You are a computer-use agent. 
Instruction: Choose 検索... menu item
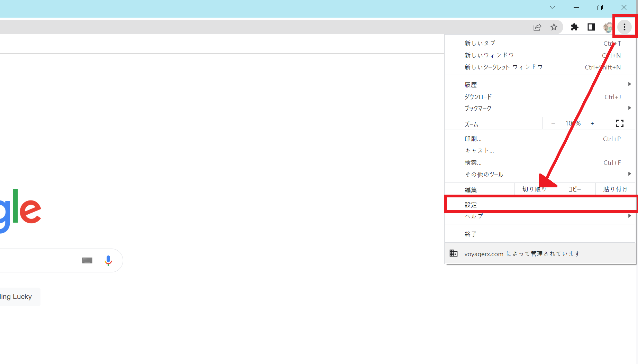pyautogui.click(x=540, y=162)
